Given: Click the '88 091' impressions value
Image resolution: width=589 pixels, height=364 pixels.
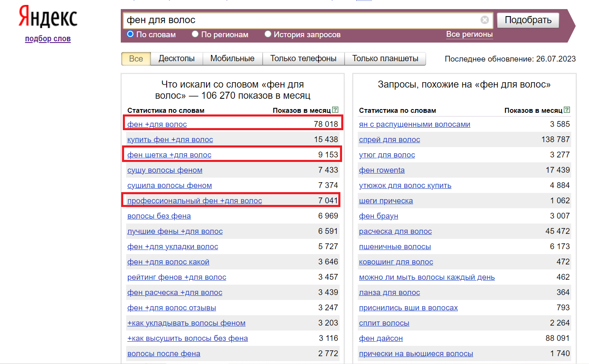Looking at the screenshot, I should pos(558,338).
